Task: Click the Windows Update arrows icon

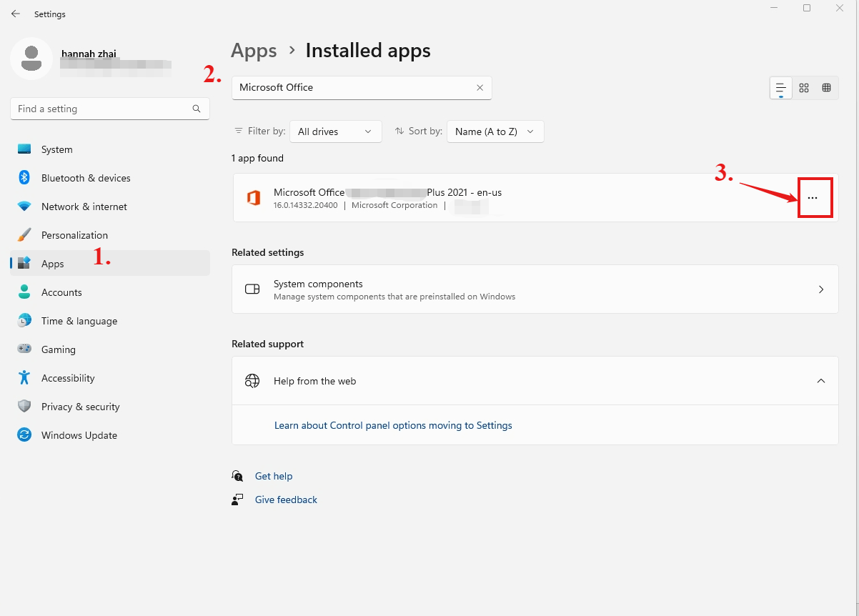Action: coord(24,435)
